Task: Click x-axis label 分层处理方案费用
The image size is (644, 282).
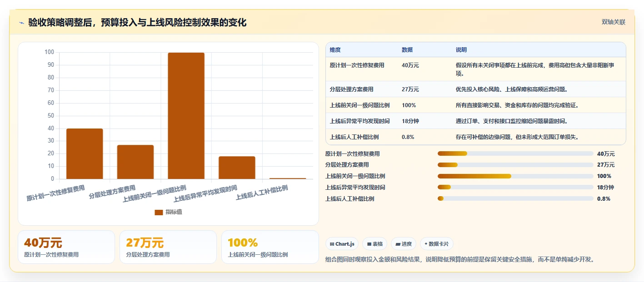Action: [112, 192]
